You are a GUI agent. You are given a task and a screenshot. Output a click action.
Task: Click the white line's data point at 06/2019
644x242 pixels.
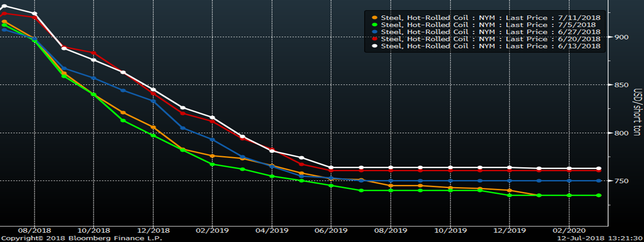[x=331, y=168]
